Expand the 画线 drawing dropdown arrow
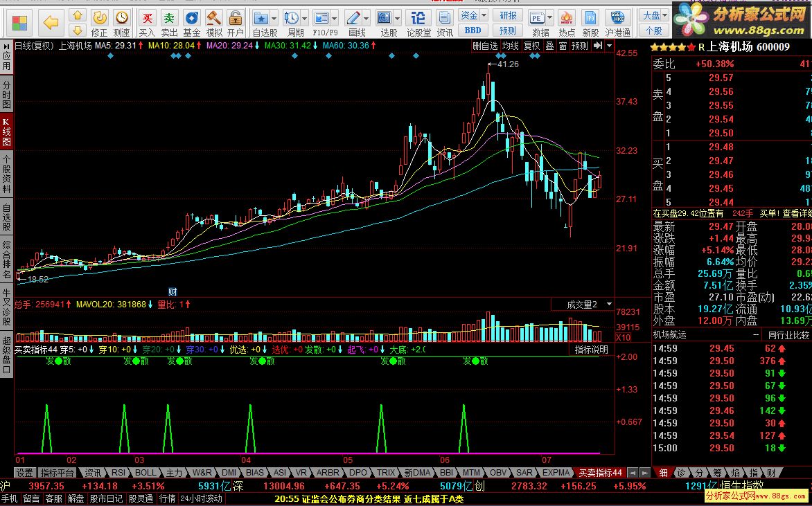812x506 pixels. (366, 19)
